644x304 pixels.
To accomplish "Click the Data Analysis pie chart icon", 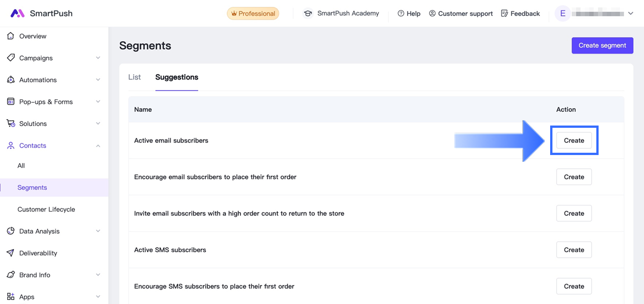I will [x=11, y=231].
